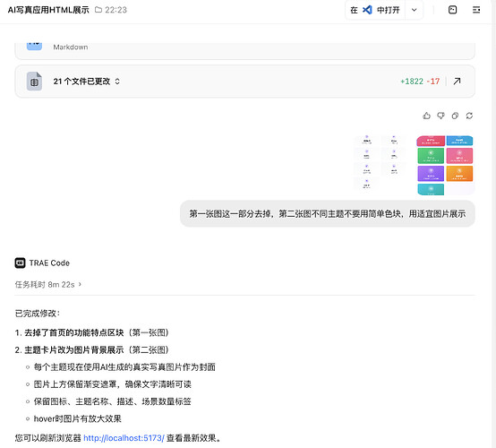The image size is (496, 448).
Task: Click the thumbs up feedback icon
Action: (x=426, y=116)
